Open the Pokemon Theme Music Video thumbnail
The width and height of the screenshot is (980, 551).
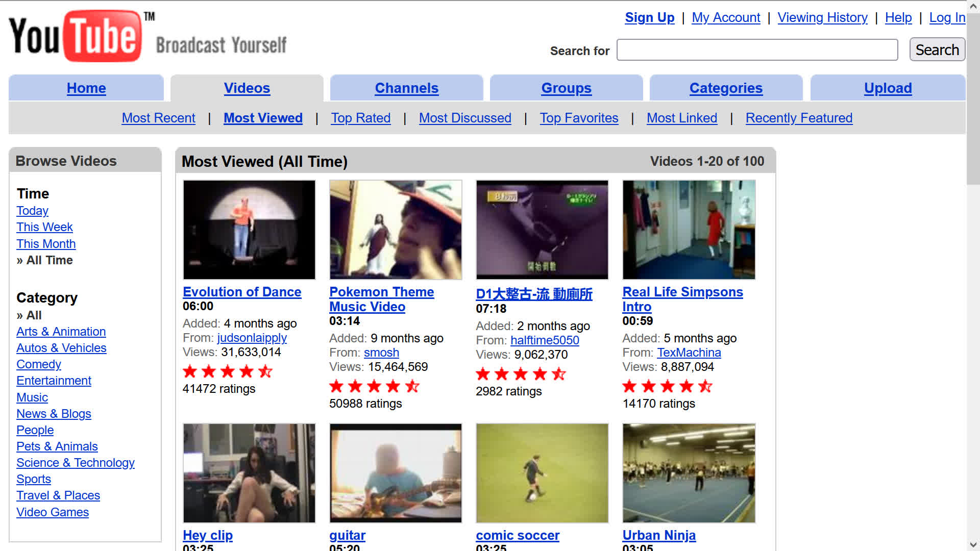pos(396,230)
